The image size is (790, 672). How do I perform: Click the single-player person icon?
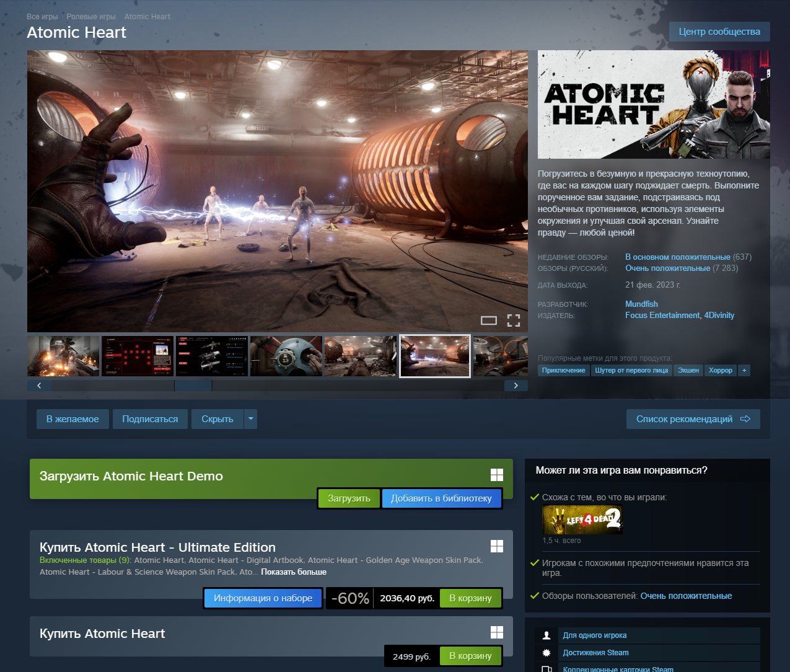tap(546, 635)
